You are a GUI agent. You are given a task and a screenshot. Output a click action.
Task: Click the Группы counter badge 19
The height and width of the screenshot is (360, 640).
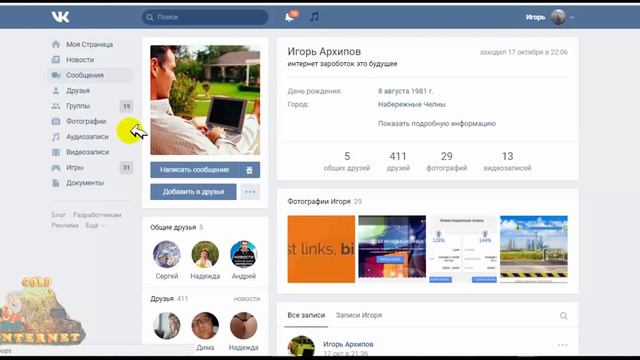point(127,106)
